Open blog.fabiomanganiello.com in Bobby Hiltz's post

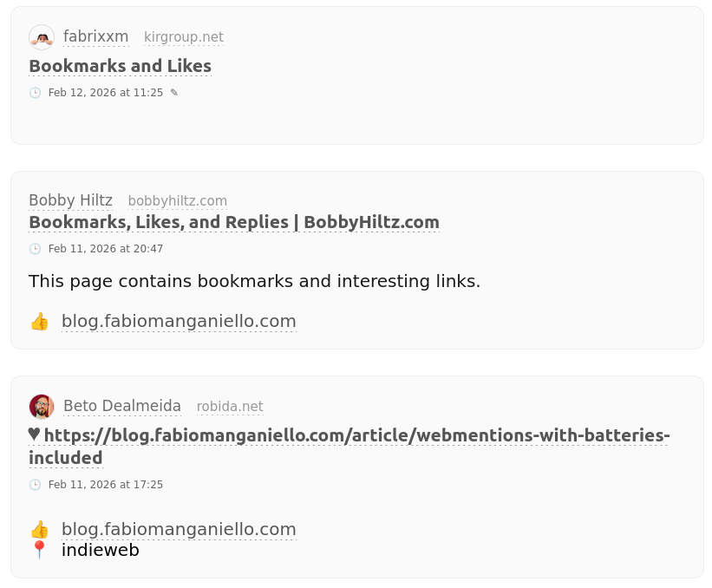179,321
